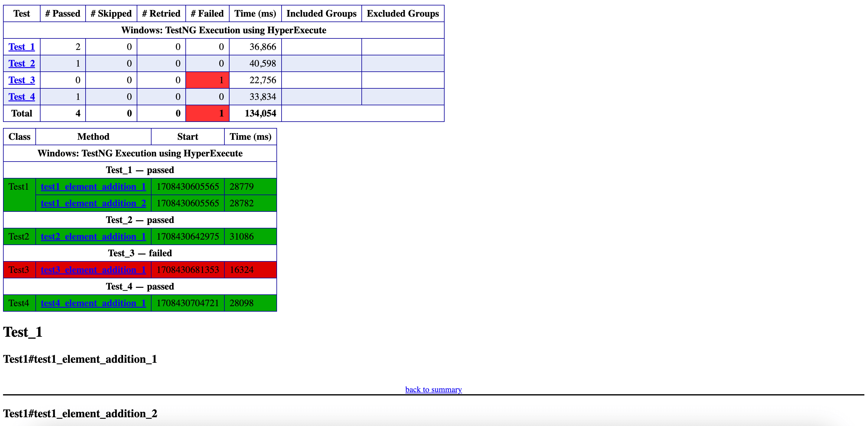Click the red failed count for Test_3

207,80
